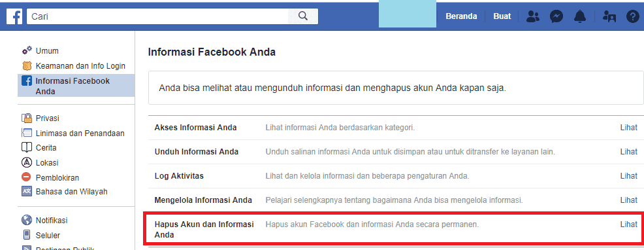Click Lihat for Unduh Informasi Anda
Screen dimensions: 644x250
(628, 152)
